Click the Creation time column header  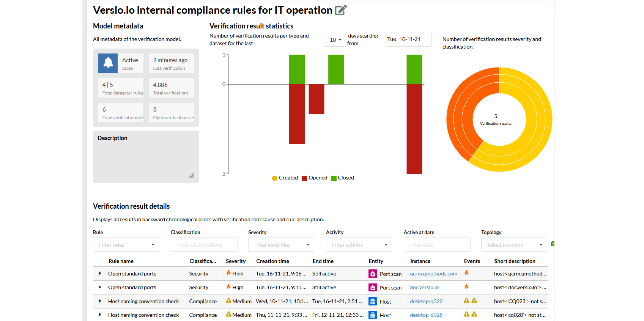tap(272, 261)
